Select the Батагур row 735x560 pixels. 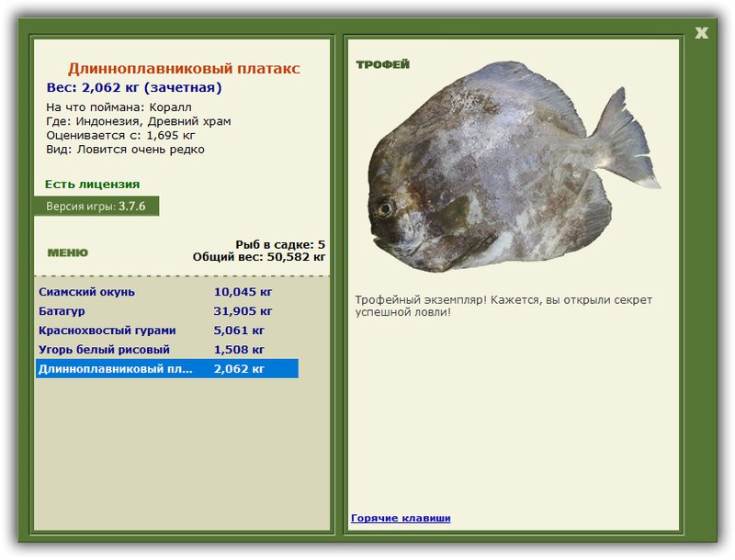click(x=167, y=311)
